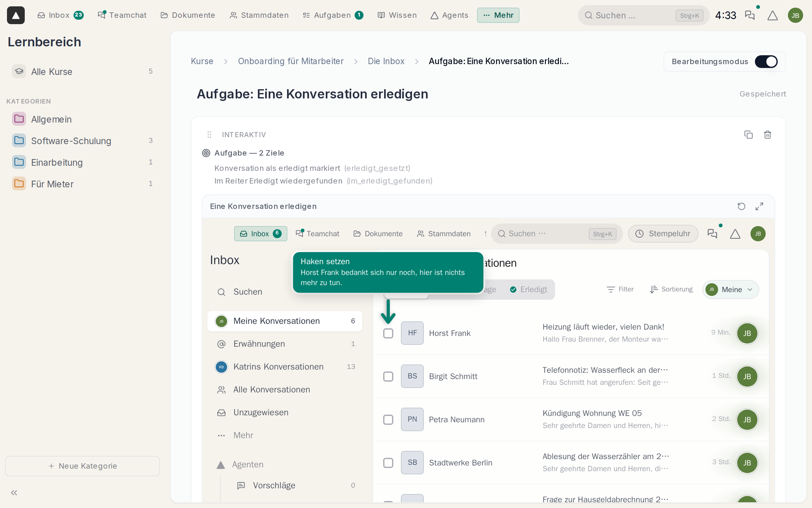Image resolution: width=812 pixels, height=508 pixels.
Task: Open the Meine assignee dropdown
Action: [730, 290]
